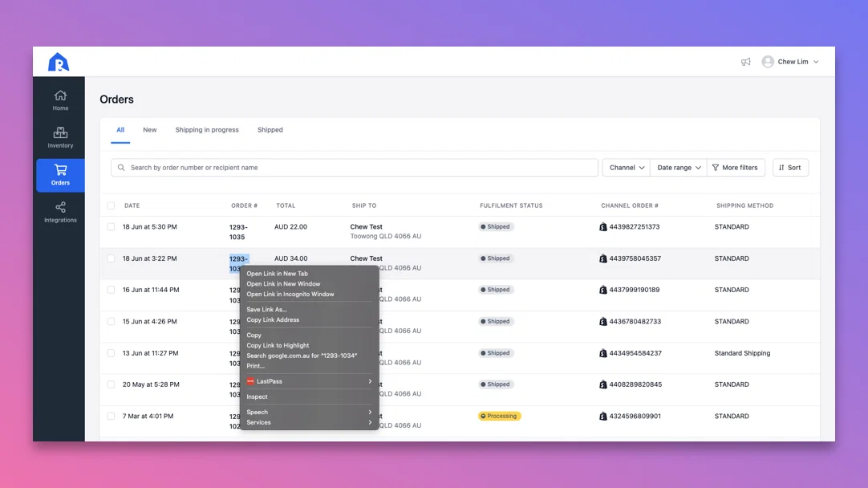Viewport: 868px width, 488px height.
Task: Click the Channel Order # column header
Action: pos(630,205)
